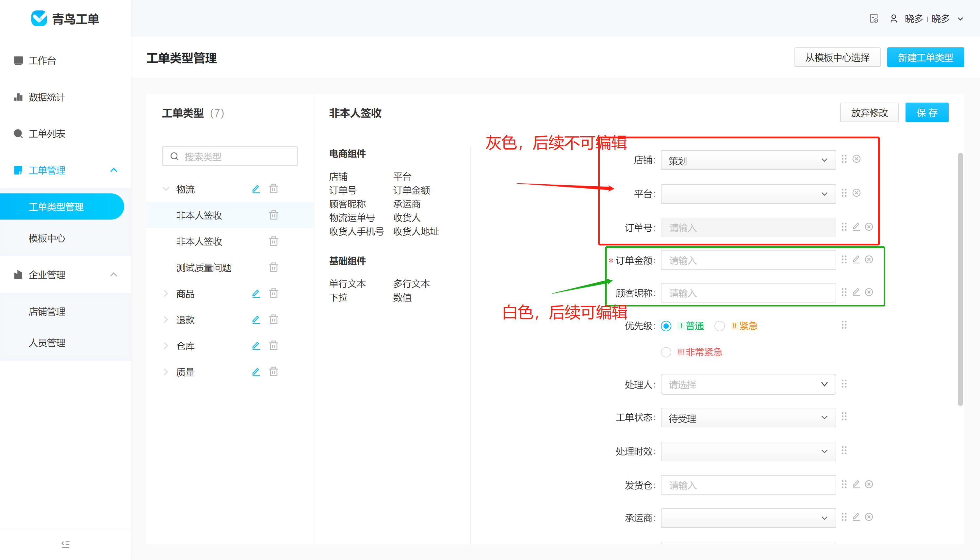980x560 pixels.
Task: Focus the 搜索类型 search box
Action: coord(230,156)
